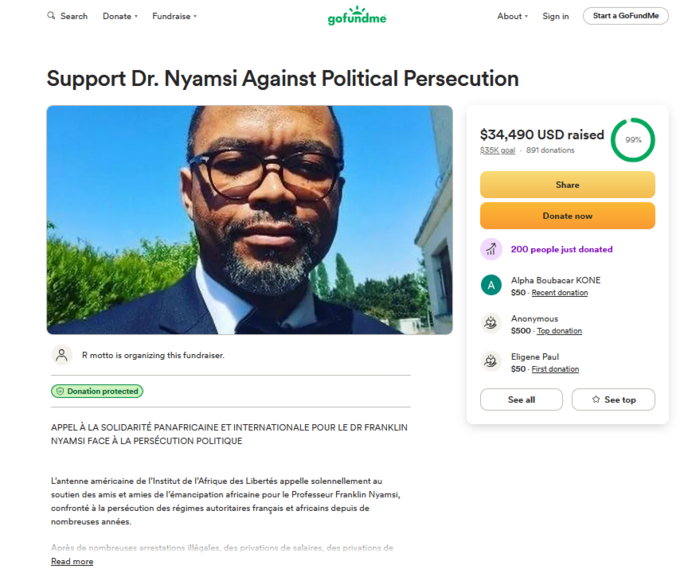
Task: Click the purple trending donations icon
Action: (490, 249)
